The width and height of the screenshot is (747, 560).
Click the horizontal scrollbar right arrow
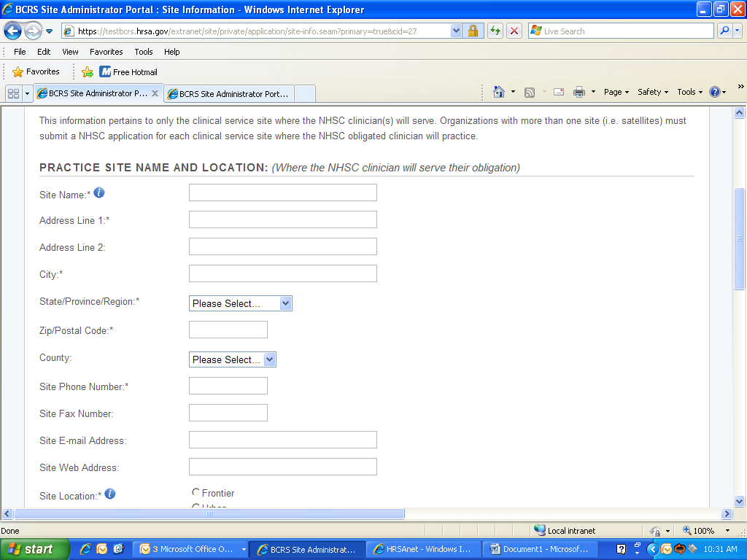[727, 514]
